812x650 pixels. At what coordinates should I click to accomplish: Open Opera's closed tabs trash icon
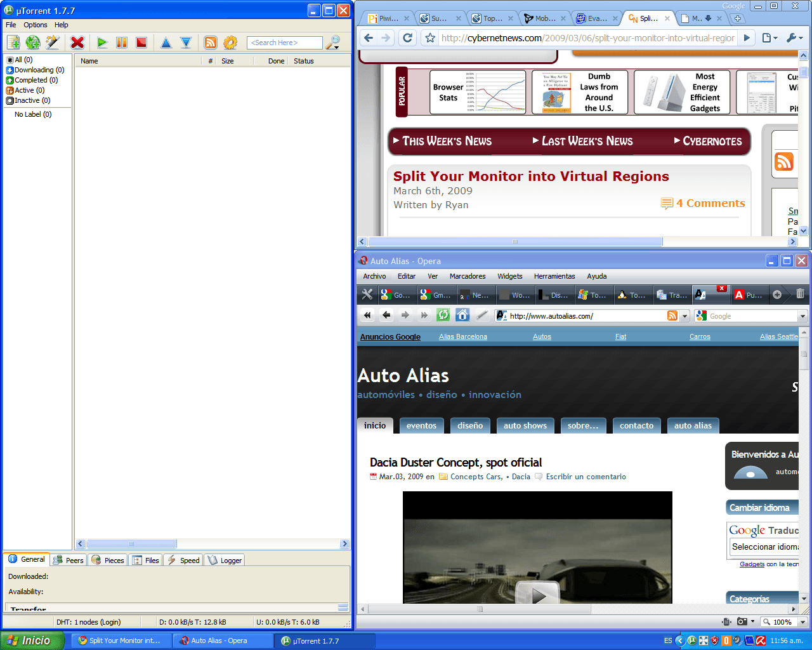point(800,294)
